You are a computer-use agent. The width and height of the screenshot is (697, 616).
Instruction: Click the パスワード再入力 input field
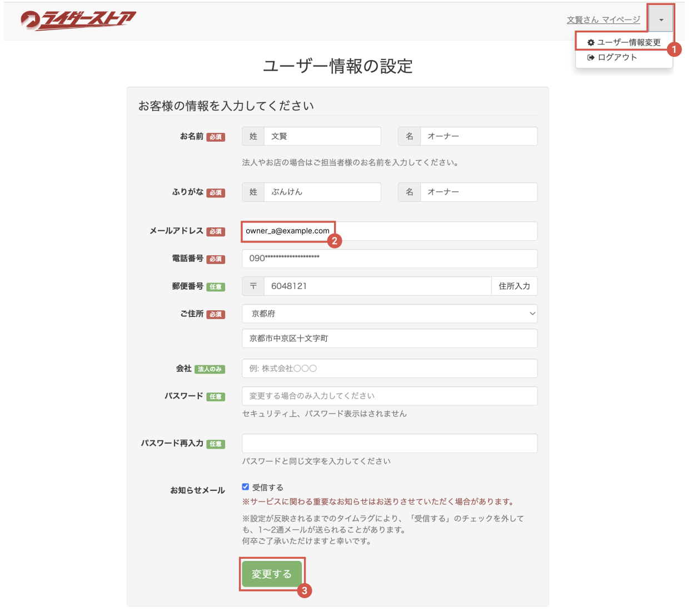(x=390, y=443)
